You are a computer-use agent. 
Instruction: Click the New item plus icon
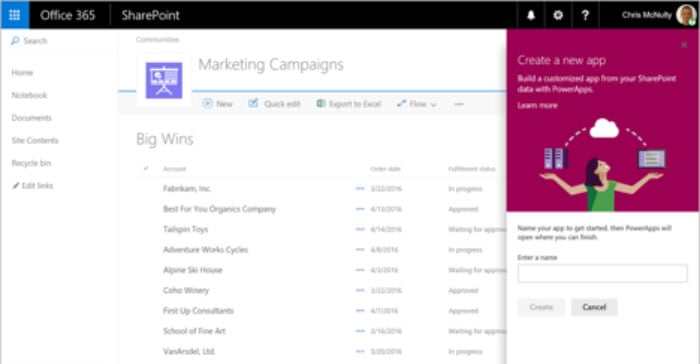[x=208, y=104]
